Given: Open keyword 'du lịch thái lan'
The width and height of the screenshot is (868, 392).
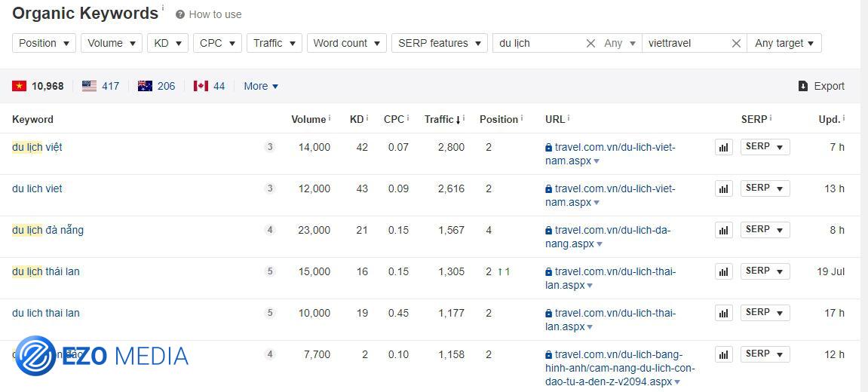Looking at the screenshot, I should tap(46, 271).
